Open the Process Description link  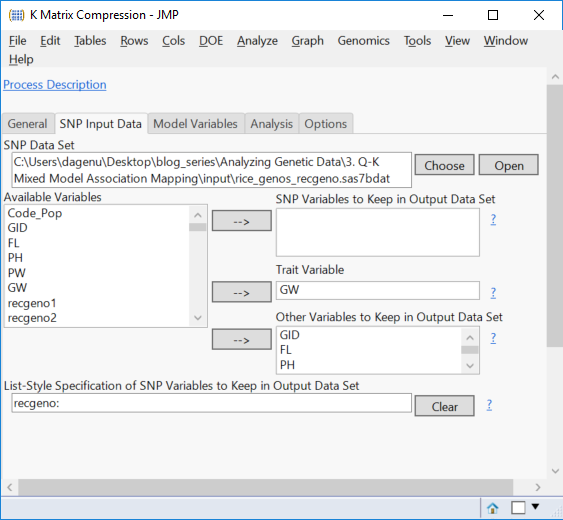tap(55, 85)
